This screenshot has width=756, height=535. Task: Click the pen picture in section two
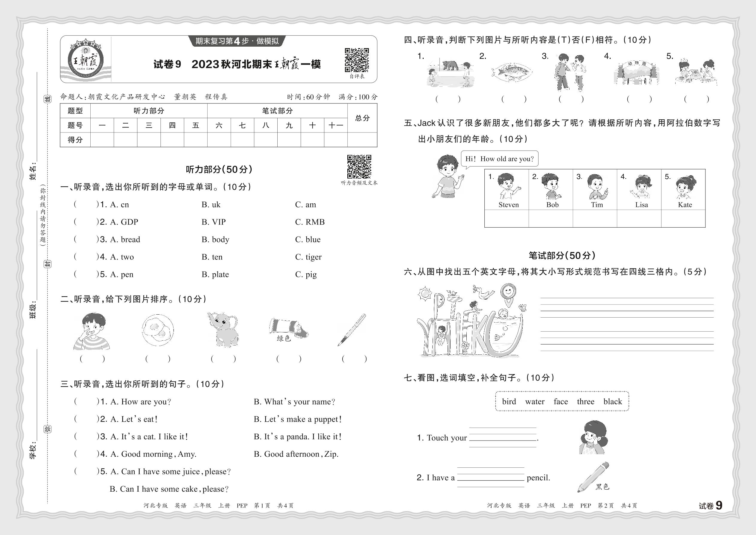(x=352, y=330)
